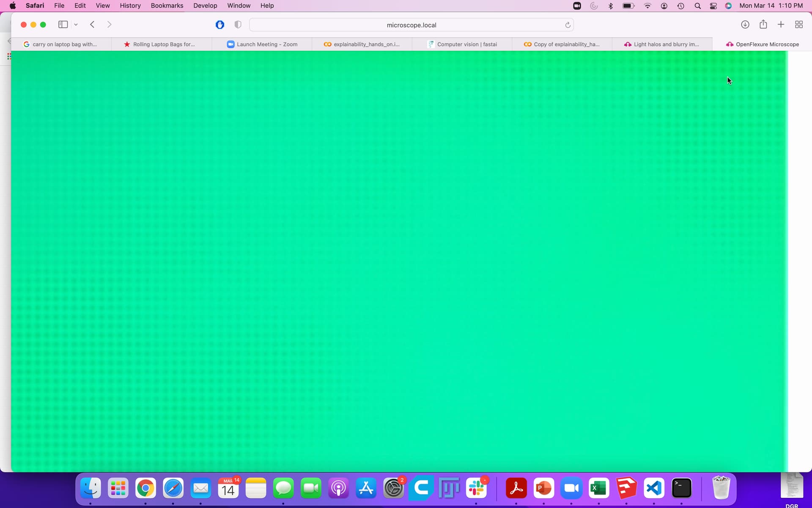Screen dimensions: 812x508
Task: Open Slack from the Dock
Action: 476,489
